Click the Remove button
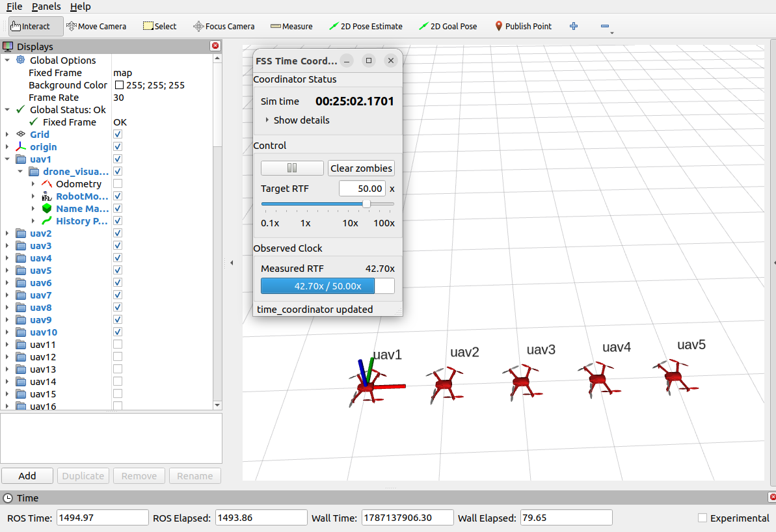 (139, 475)
